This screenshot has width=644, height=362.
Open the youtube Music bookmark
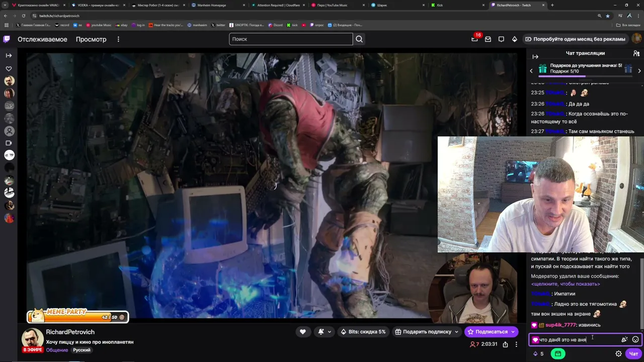[99, 25]
